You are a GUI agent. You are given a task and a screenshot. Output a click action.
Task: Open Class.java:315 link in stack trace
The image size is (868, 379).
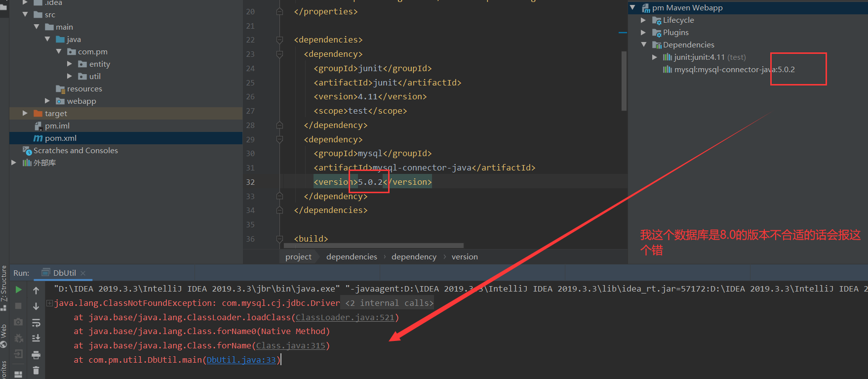point(291,345)
